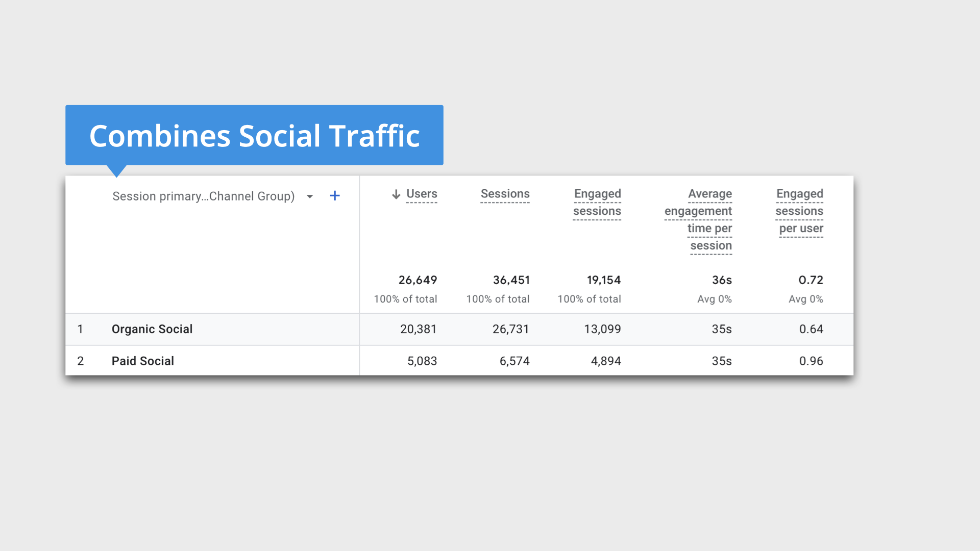The width and height of the screenshot is (980, 551).
Task: Click the Users column header
Action: pos(422,194)
